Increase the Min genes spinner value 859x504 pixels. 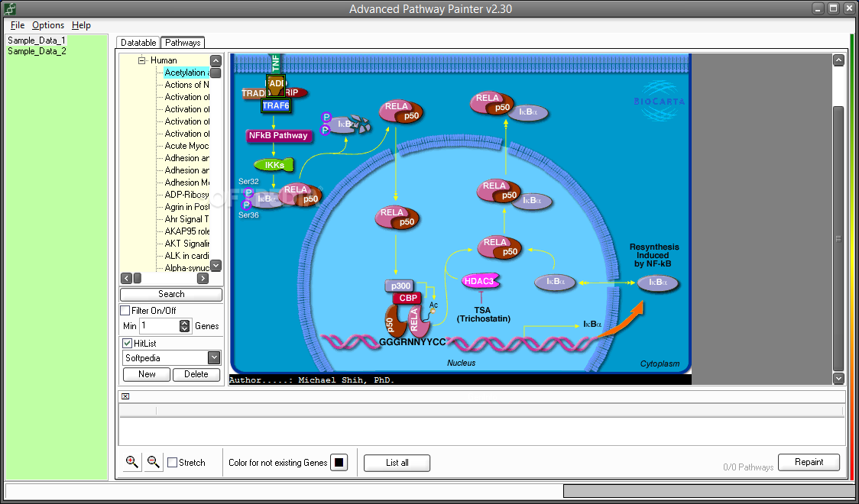[185, 323]
